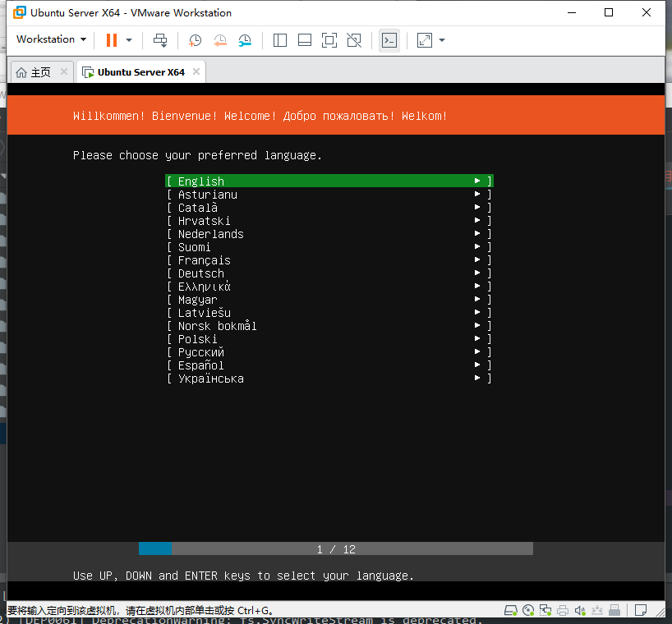
Task: Open the snapshot manager
Action: pos(245,40)
